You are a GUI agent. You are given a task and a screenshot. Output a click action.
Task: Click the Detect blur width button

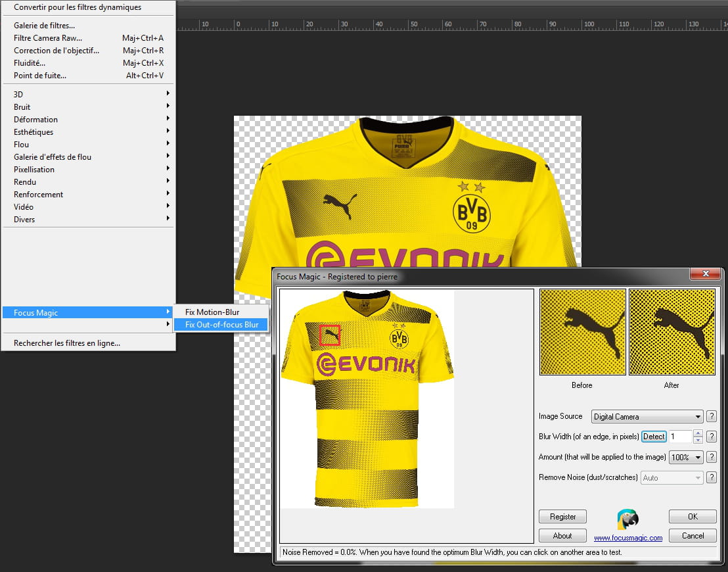pyautogui.click(x=654, y=437)
